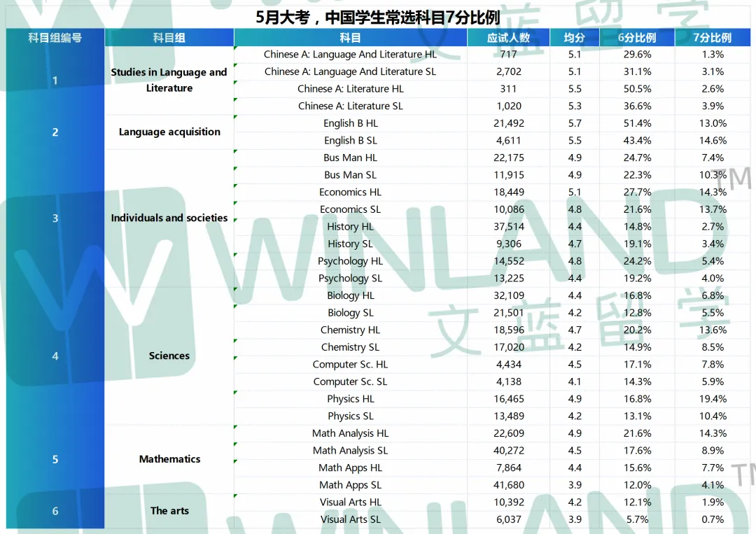
Task: Click the 7分比例 column header
Action: pos(713,38)
